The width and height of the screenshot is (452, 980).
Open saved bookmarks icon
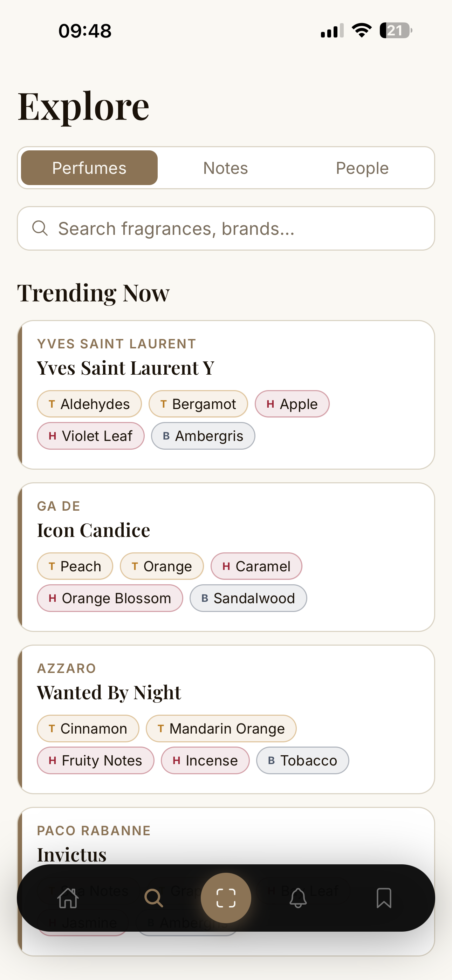(x=384, y=898)
